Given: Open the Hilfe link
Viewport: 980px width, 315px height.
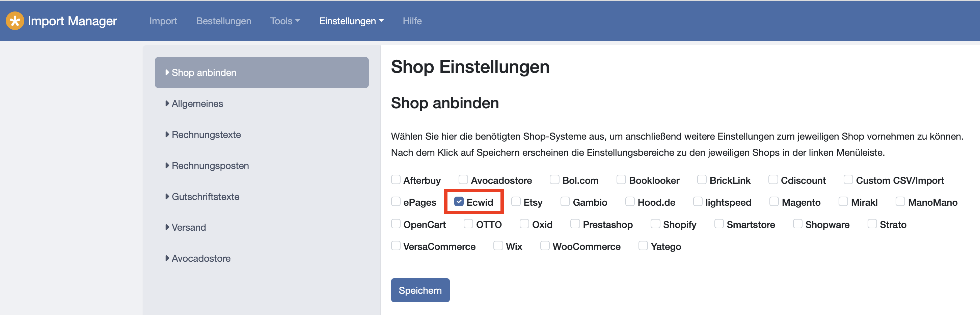Looking at the screenshot, I should 412,21.
